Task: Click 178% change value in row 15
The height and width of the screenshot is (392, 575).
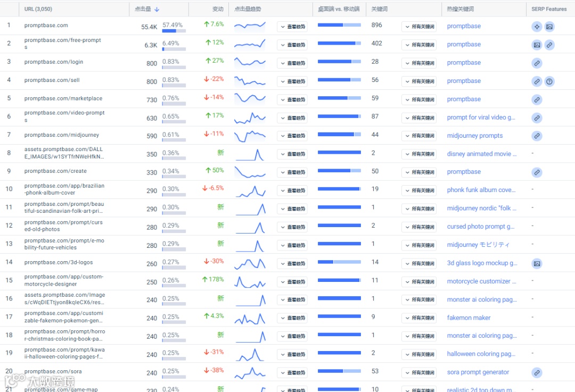Action: point(213,279)
